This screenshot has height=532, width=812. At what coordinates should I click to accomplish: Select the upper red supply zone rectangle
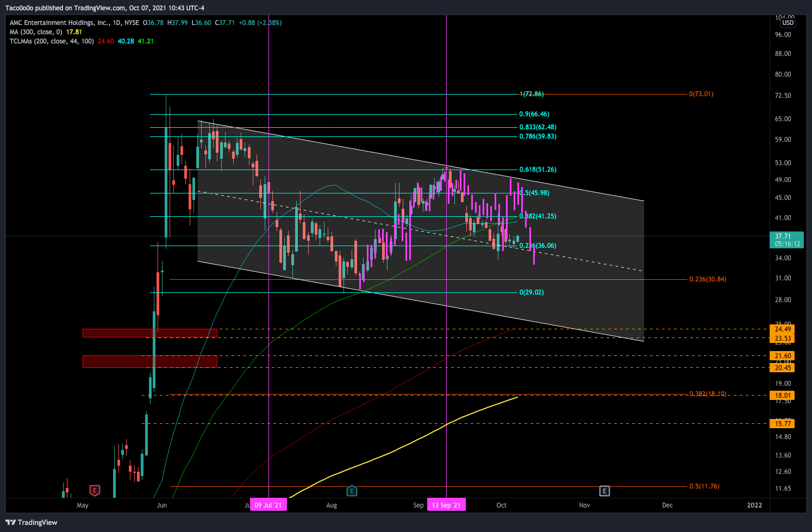point(150,333)
